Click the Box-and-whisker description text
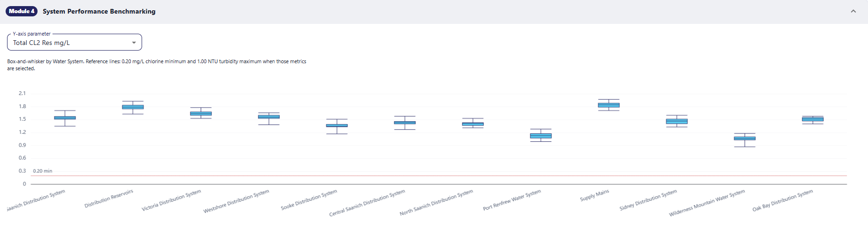The image size is (868, 250). (x=157, y=65)
